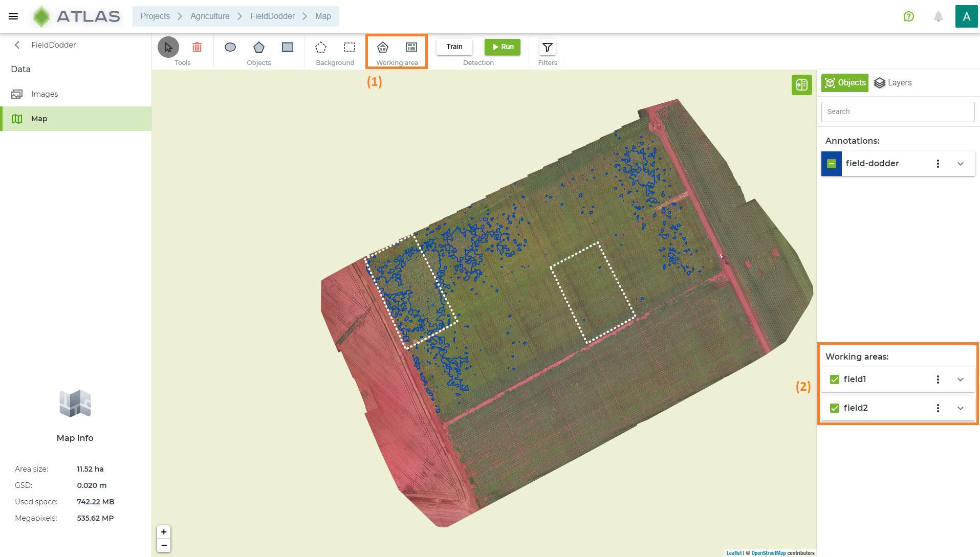Toggle field-dodder annotation visibility checkbox

[832, 164]
